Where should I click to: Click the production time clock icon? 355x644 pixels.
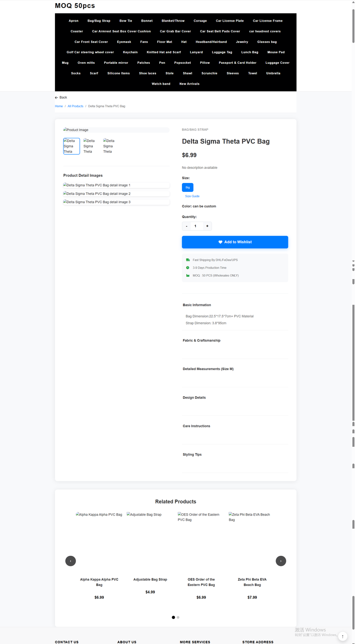188,268
